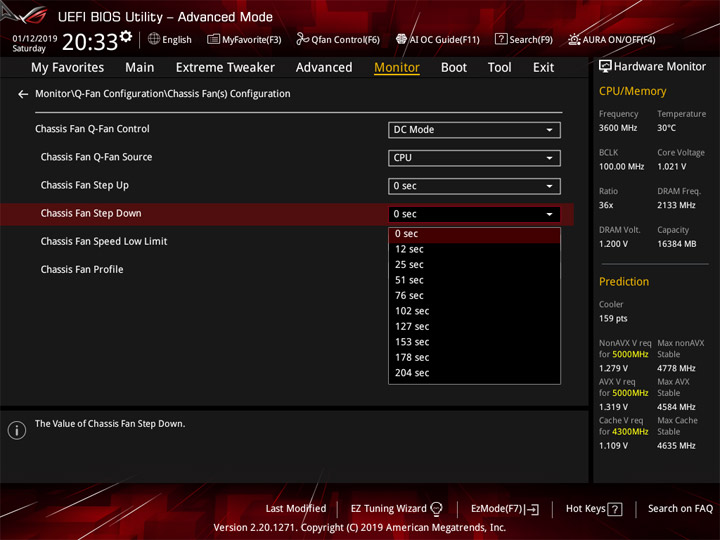Choose 25 sec option
The height and width of the screenshot is (540, 720).
click(x=474, y=265)
